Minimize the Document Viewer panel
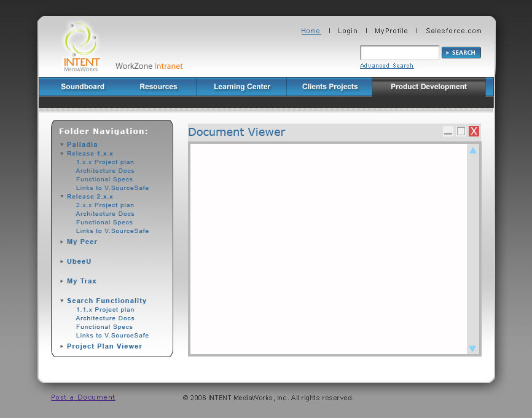 [x=448, y=131]
